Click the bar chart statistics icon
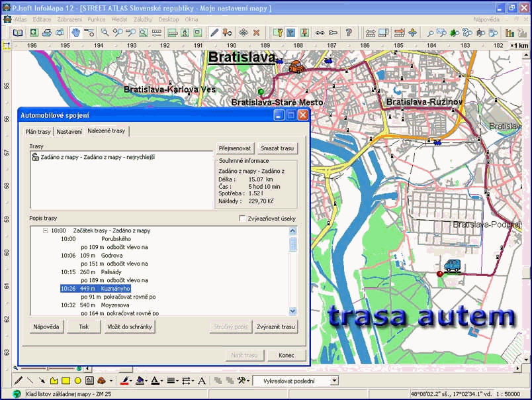The width and height of the screenshot is (532, 400). coord(510,32)
